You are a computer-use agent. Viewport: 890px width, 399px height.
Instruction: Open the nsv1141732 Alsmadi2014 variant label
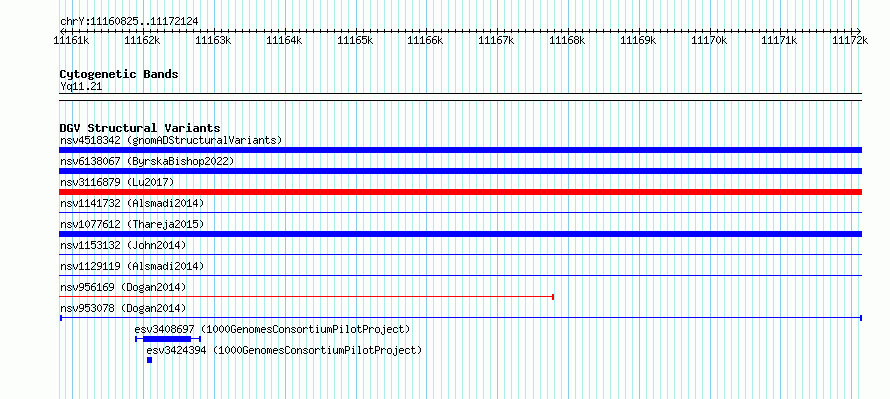click(132, 203)
